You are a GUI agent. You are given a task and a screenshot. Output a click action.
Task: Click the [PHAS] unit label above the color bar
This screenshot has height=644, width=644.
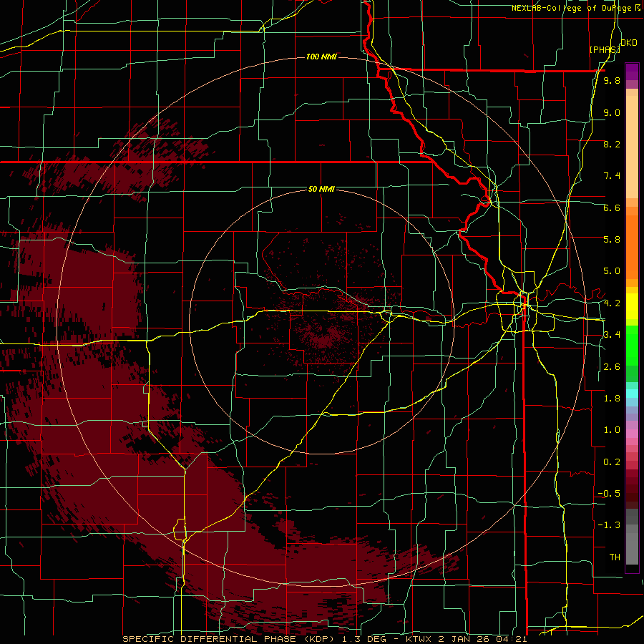point(604,49)
